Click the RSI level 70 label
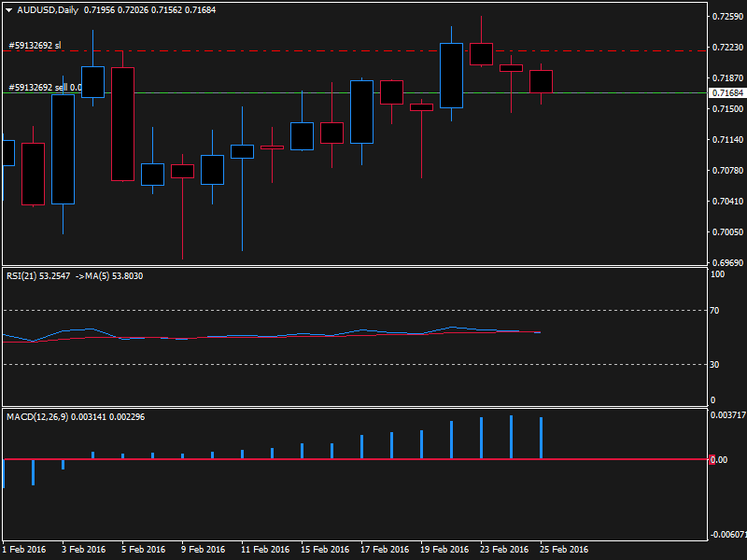This screenshot has width=747, height=560. [x=714, y=311]
